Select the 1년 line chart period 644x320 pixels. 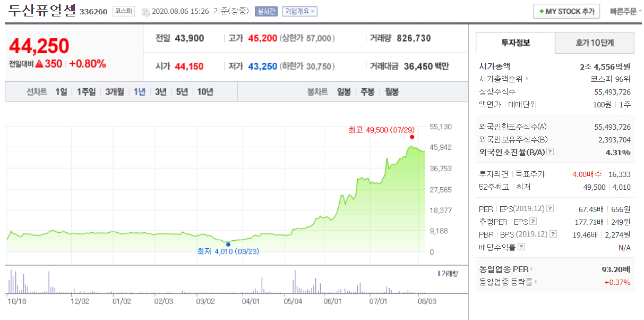point(139,92)
